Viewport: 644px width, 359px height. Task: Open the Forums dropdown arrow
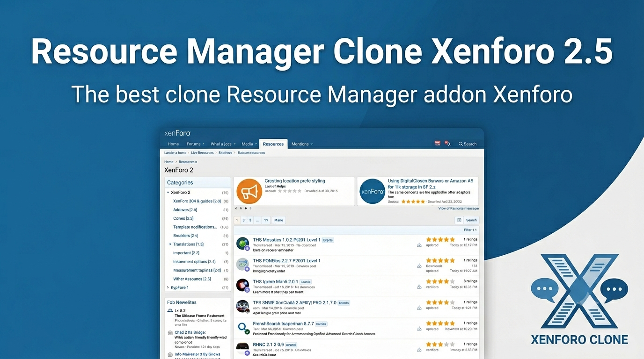pyautogui.click(x=203, y=144)
